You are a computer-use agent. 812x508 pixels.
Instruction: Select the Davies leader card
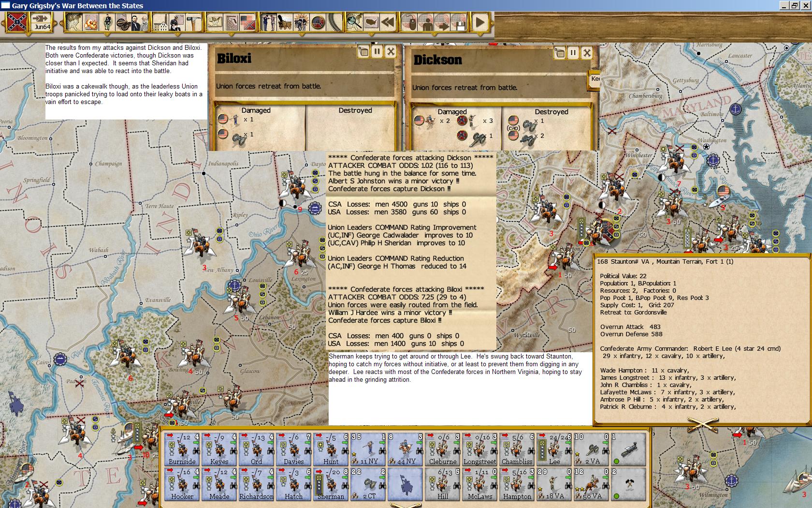[294, 449]
